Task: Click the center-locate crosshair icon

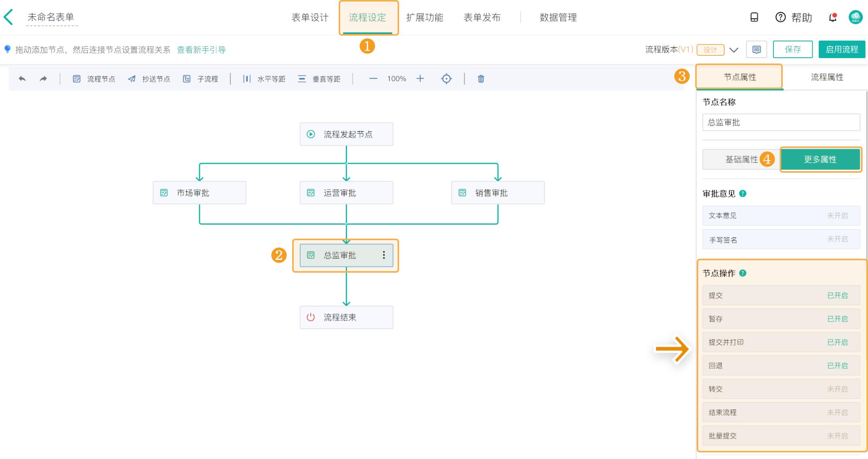Action: click(x=446, y=79)
